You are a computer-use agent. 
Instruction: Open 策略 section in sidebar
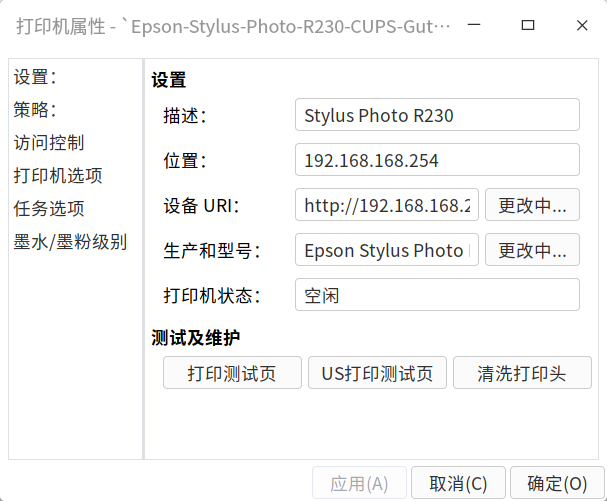(35, 110)
